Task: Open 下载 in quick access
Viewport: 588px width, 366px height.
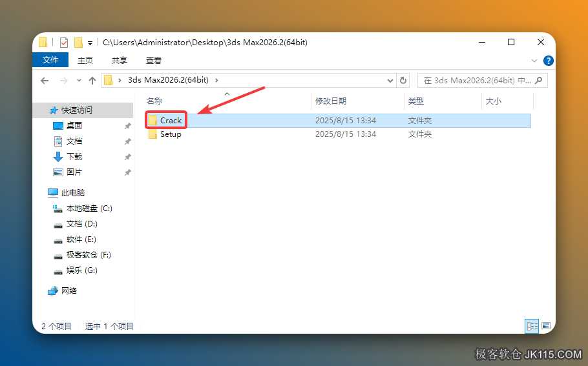Action: (x=74, y=157)
